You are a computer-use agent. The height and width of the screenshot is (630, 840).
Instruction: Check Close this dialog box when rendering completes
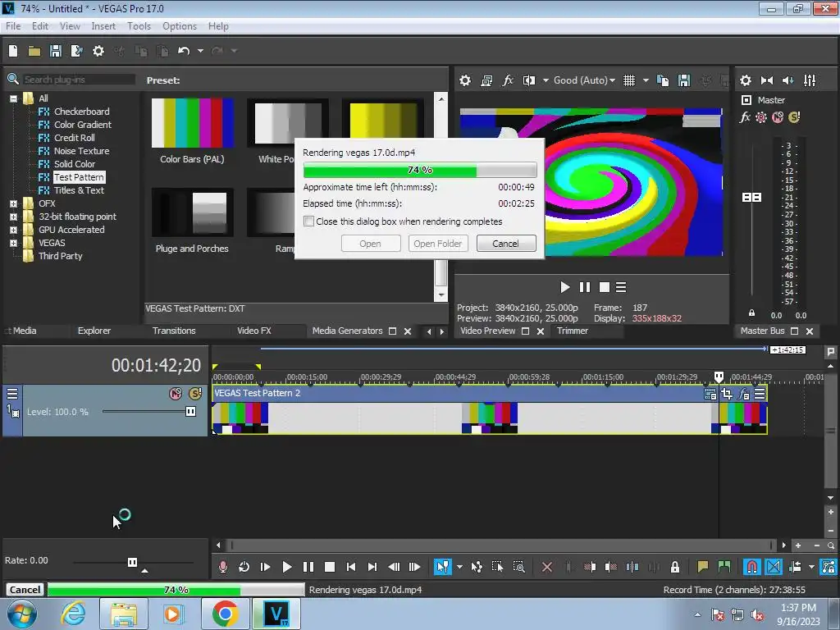coord(308,221)
